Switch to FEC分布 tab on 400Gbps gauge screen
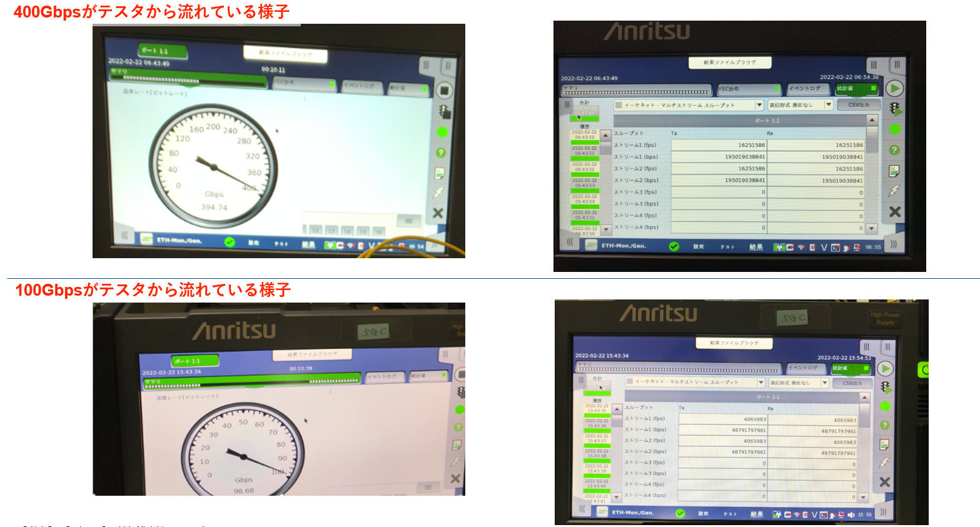 [x=304, y=83]
